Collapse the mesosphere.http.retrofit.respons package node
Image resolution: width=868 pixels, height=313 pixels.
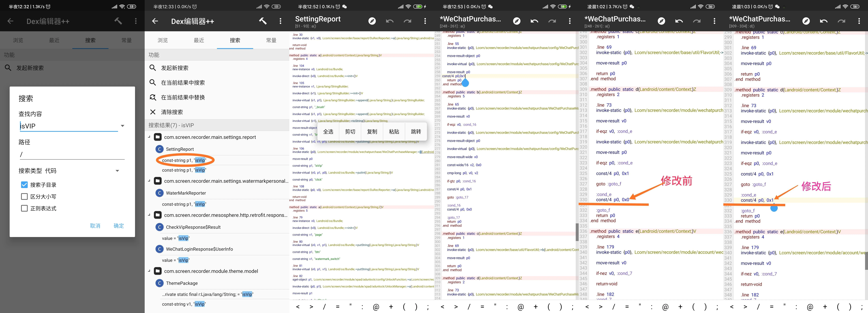149,215
